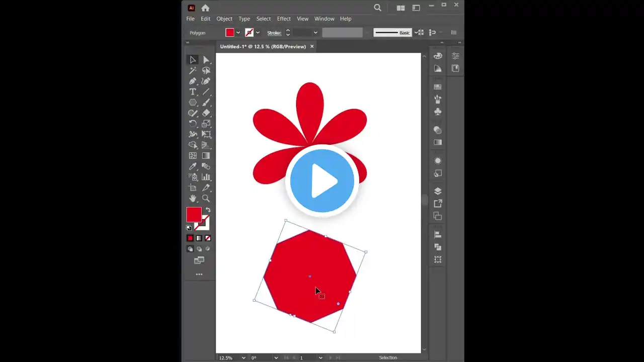
Task: Open the View menu
Action: [302, 19]
